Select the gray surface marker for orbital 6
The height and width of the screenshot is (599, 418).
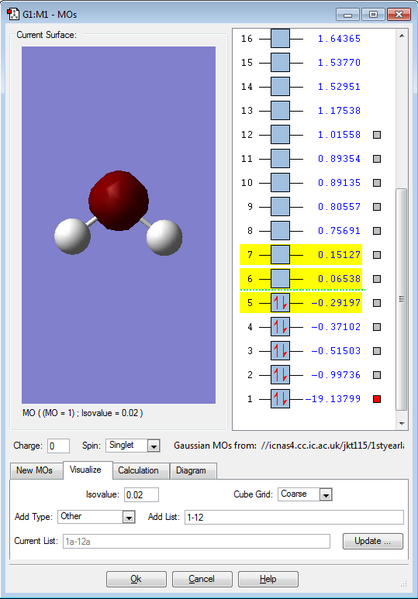377,279
